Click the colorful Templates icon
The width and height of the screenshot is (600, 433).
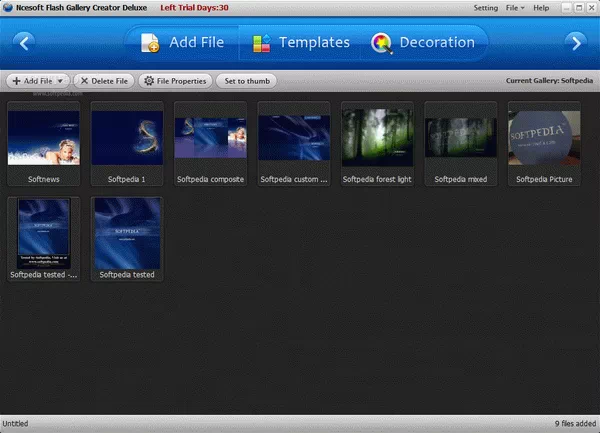pyautogui.click(x=261, y=43)
